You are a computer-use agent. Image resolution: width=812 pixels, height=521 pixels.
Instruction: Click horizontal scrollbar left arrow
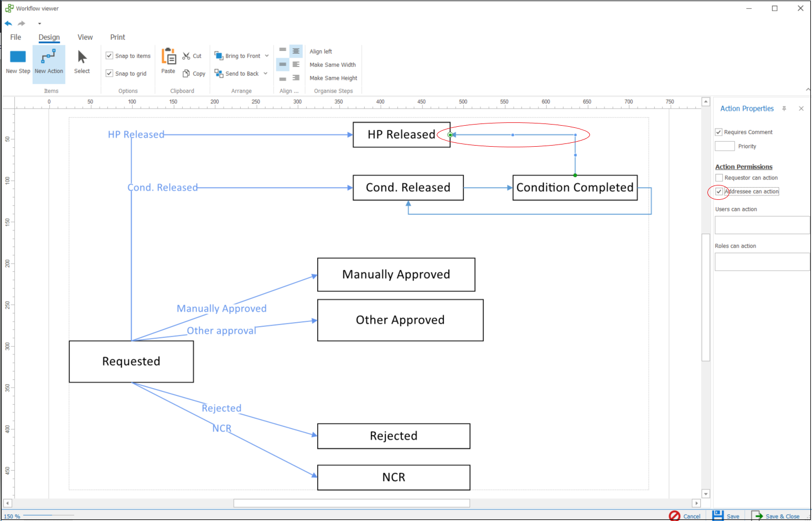pos(8,503)
